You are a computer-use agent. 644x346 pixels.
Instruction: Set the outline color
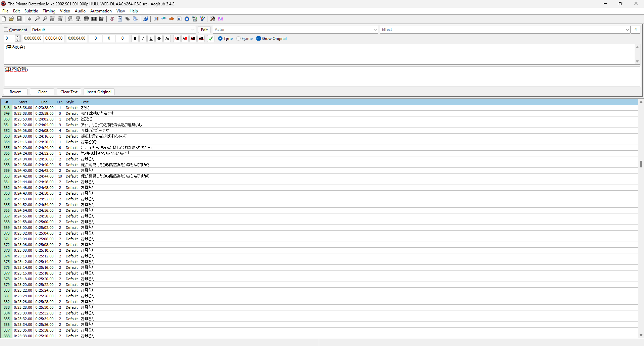coord(193,39)
